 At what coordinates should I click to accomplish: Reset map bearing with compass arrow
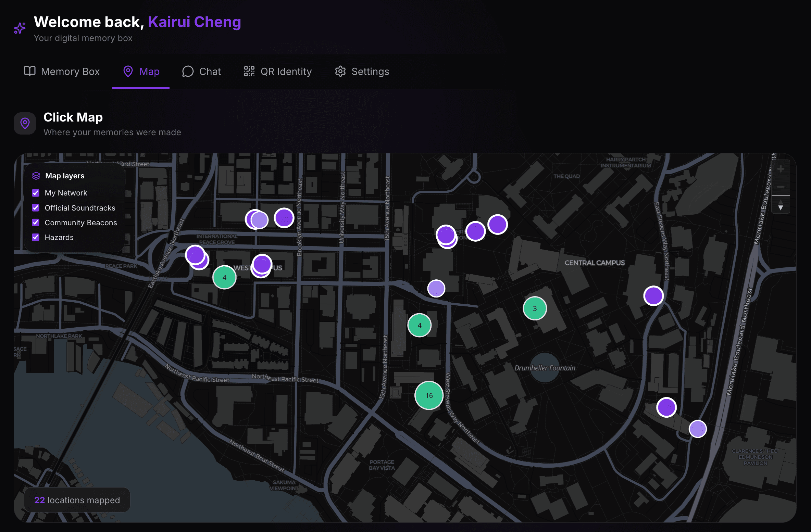coord(781,205)
